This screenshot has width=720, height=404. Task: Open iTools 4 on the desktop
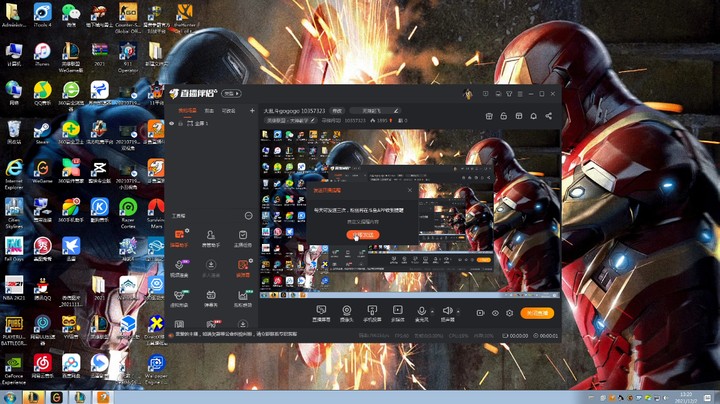point(43,15)
